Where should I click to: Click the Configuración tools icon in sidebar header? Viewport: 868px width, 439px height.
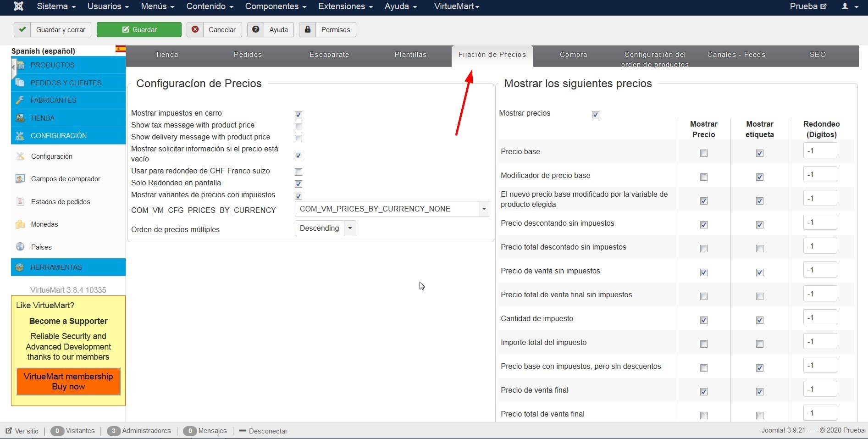tap(20, 136)
